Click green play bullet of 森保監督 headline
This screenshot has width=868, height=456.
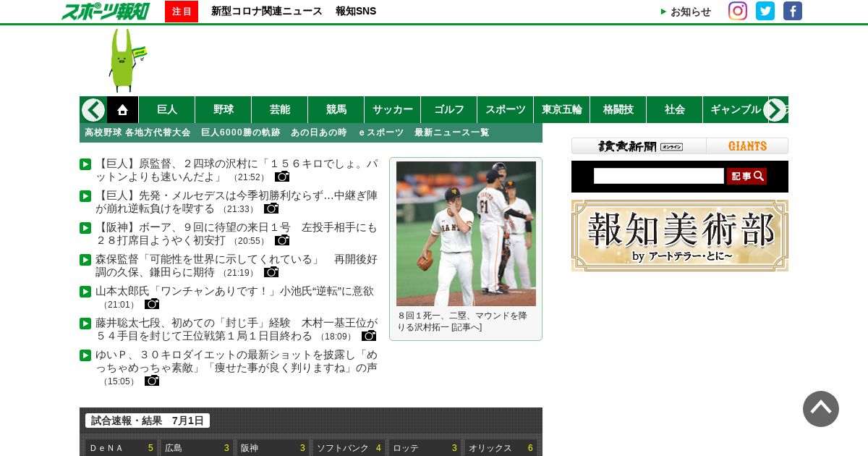pos(85,260)
